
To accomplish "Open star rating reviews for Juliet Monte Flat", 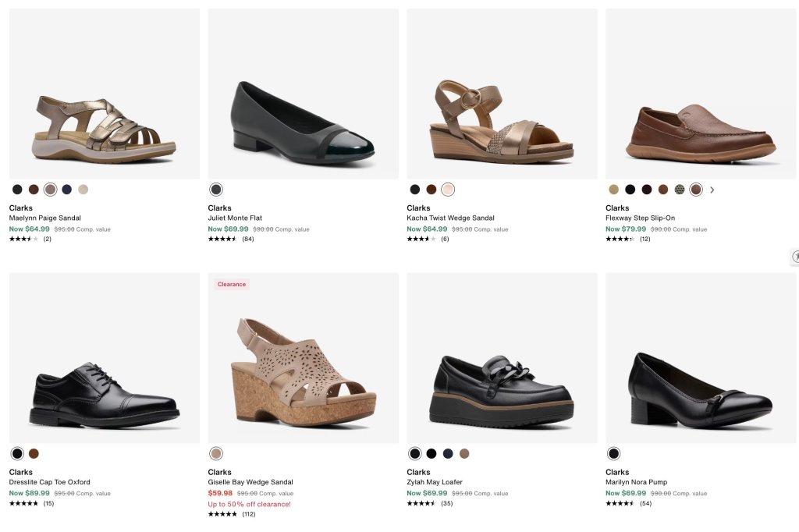I will (231, 239).
